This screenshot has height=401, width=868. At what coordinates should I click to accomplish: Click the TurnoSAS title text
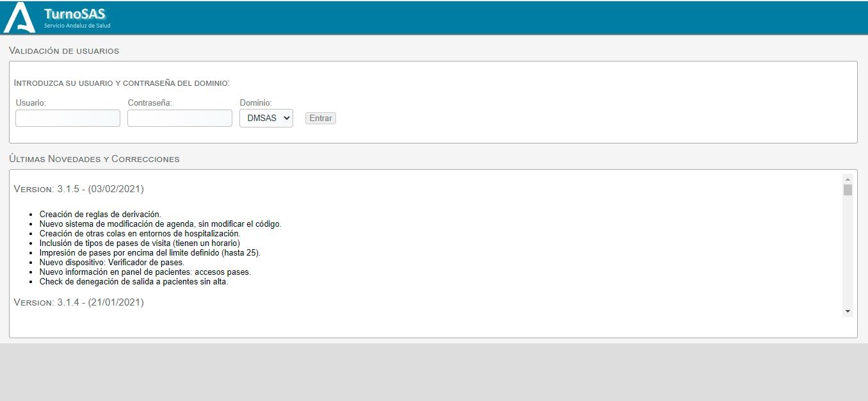(74, 13)
